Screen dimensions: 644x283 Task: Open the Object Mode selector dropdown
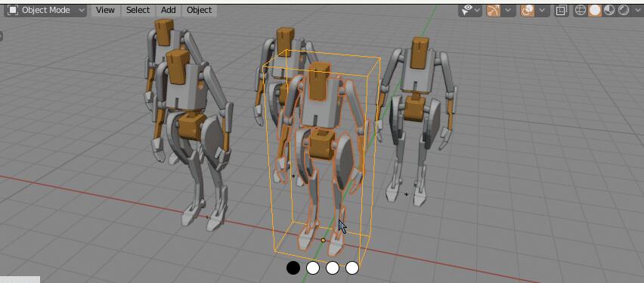[x=45, y=11]
